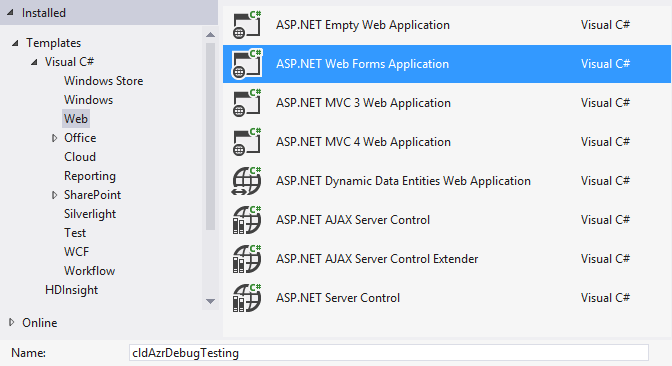Image resolution: width=672 pixels, height=366 pixels.
Task: Collapse the Visual C# node arrow
Action: click(34, 62)
